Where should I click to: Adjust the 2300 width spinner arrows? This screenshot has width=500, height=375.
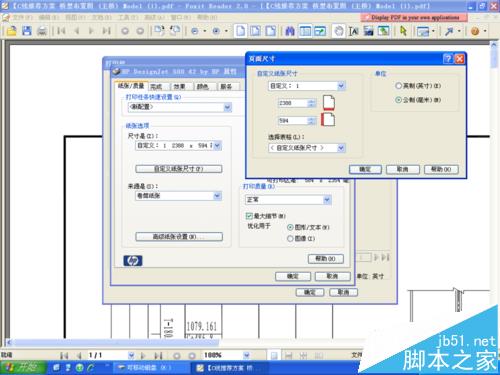312,103
